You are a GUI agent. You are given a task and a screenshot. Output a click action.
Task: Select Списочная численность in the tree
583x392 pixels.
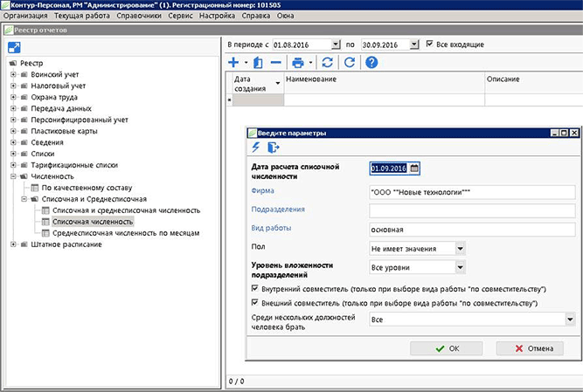93,222
